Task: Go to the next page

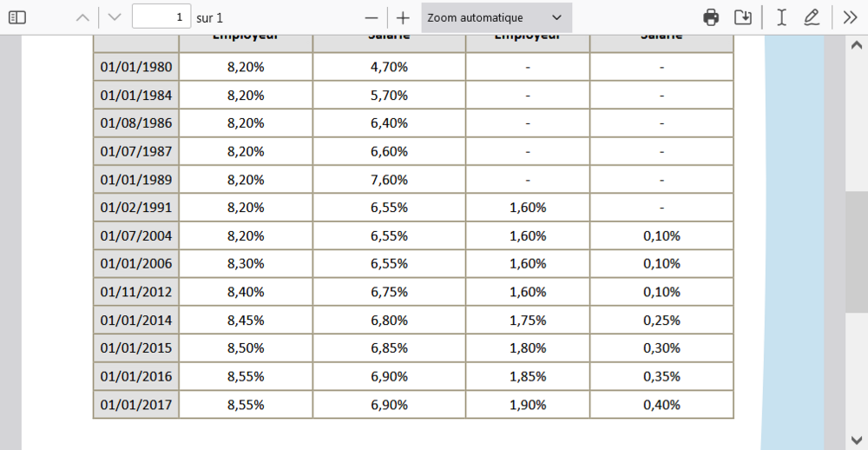Action: (115, 17)
